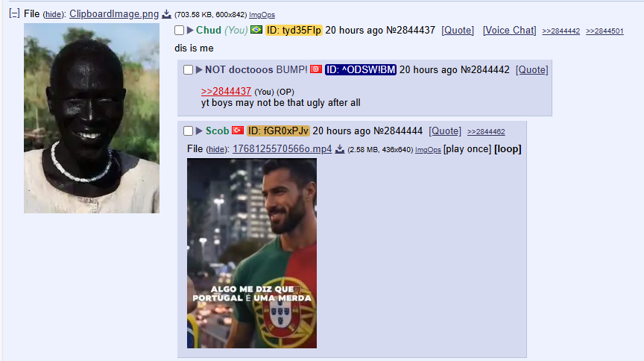Select the checkbox on post 2844442
Screen dimensions: 644x361
point(188,69)
